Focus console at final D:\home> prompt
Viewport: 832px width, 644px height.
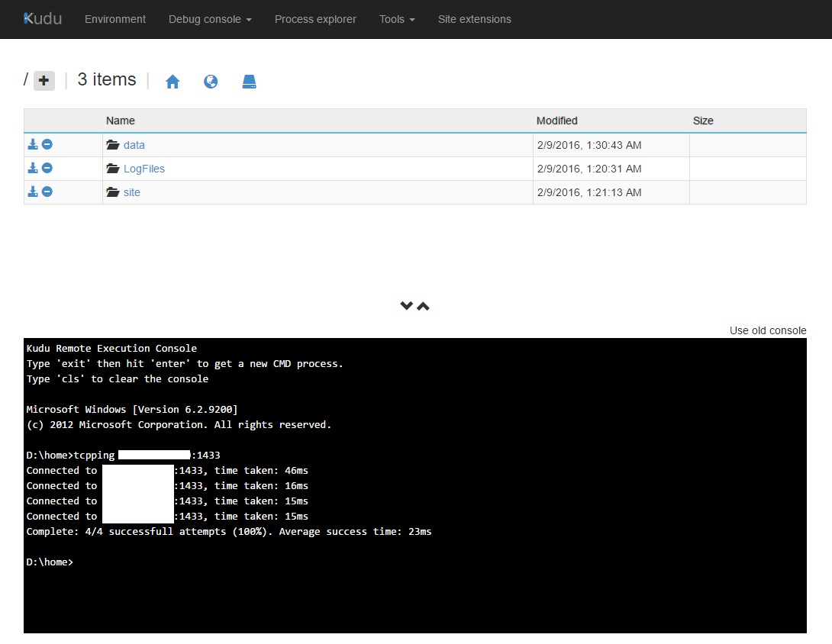[50, 562]
